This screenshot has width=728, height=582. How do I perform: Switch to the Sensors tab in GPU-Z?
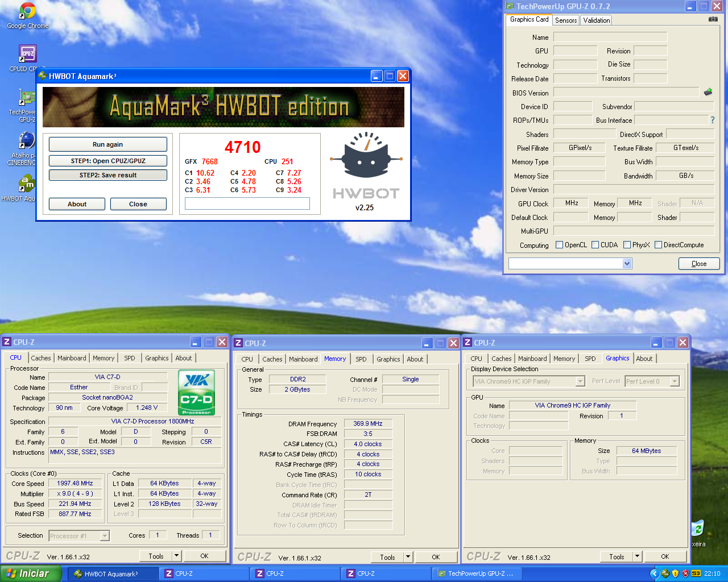[566, 20]
